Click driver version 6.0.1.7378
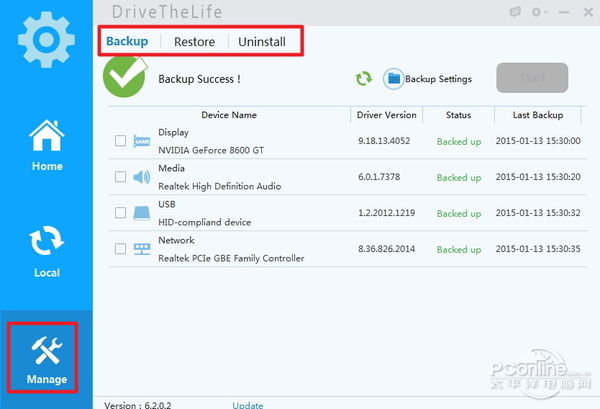Viewport: 600px width, 409px height. click(379, 177)
